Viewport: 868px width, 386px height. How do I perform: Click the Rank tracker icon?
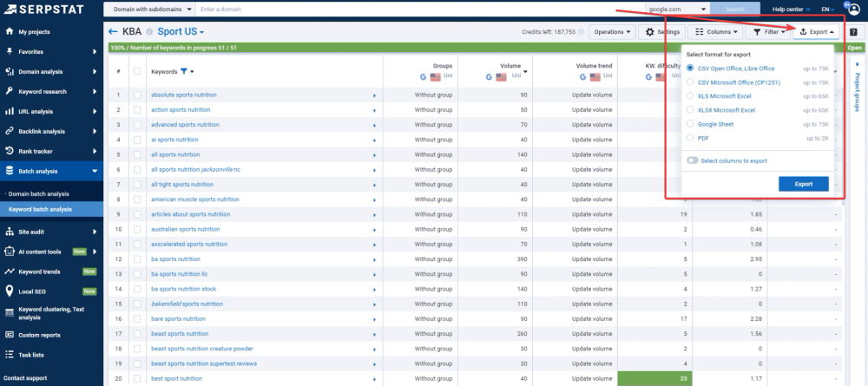(10, 151)
